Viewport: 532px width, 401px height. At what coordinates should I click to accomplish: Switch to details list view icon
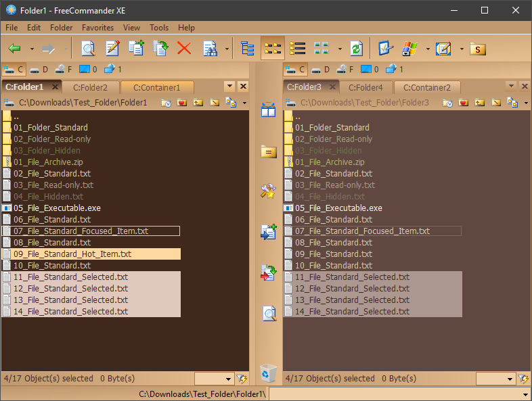[x=298, y=49]
